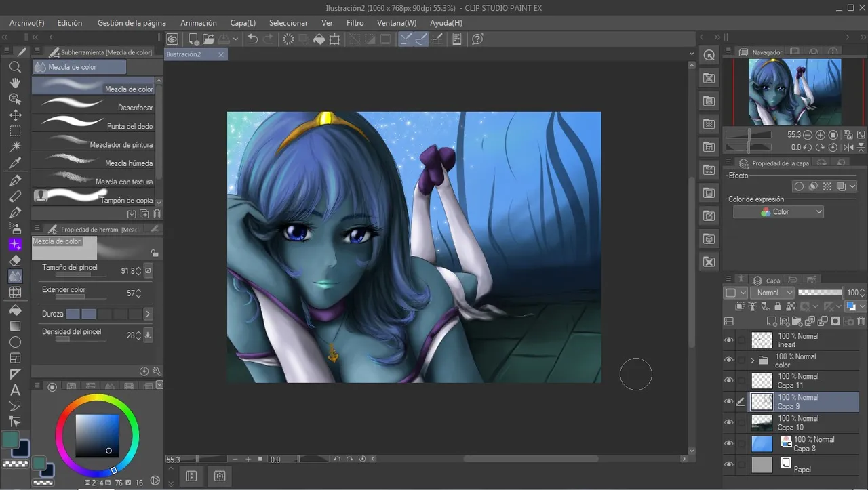Click the Undo arrow in command bar

pyautogui.click(x=252, y=39)
